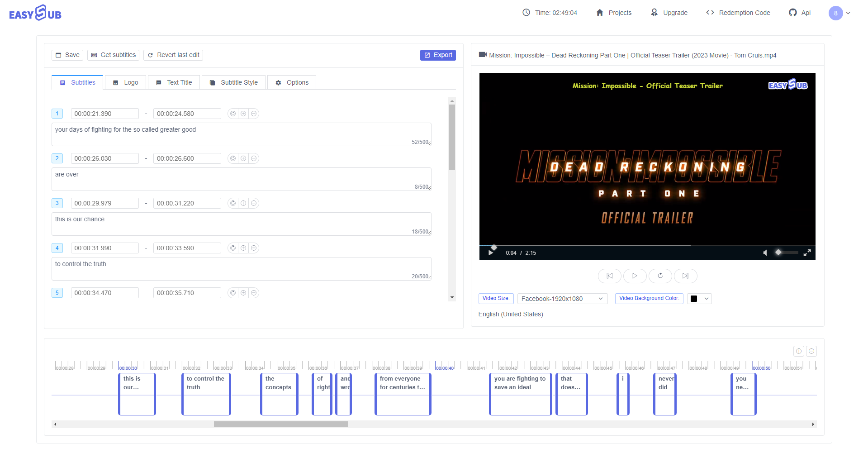This screenshot has width=868, height=472.
Task: Open the Projects page
Action: (614, 13)
